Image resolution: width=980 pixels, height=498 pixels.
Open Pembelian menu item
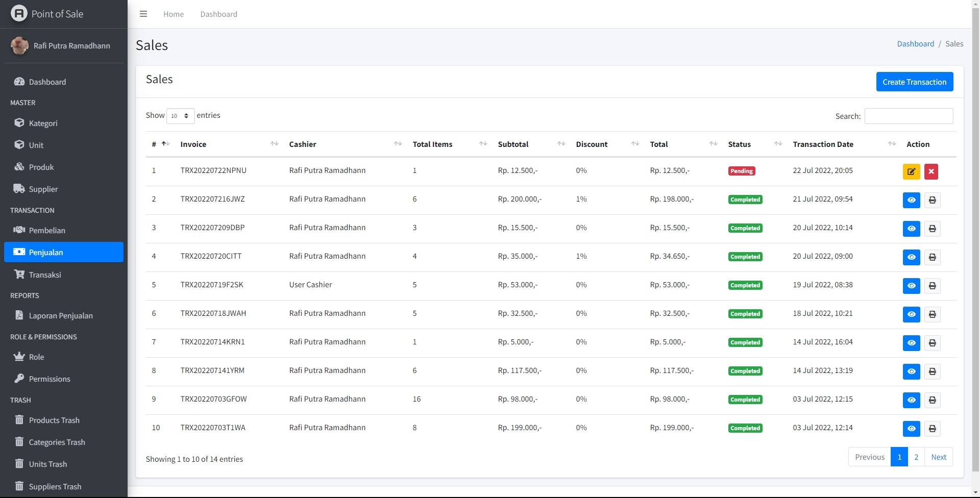64,230
